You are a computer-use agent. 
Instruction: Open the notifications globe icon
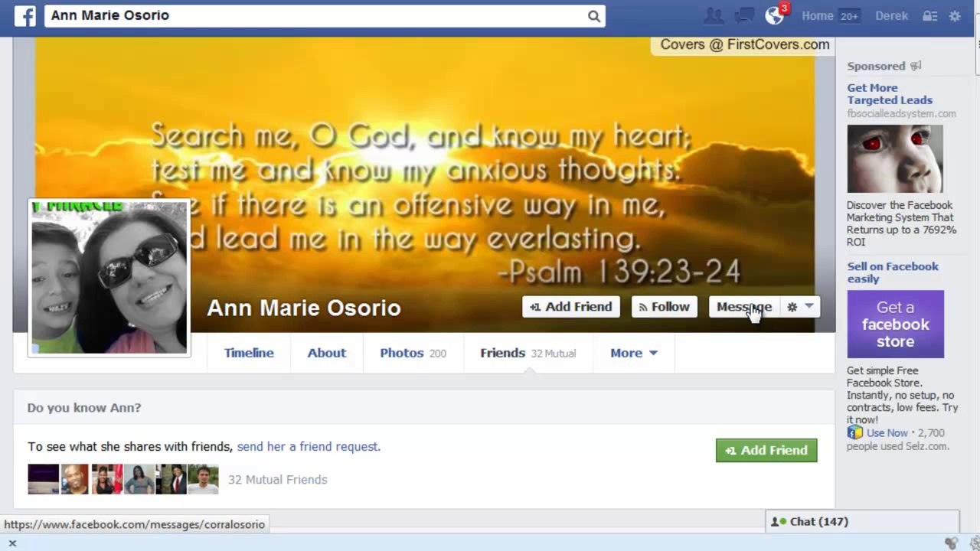click(x=774, y=16)
